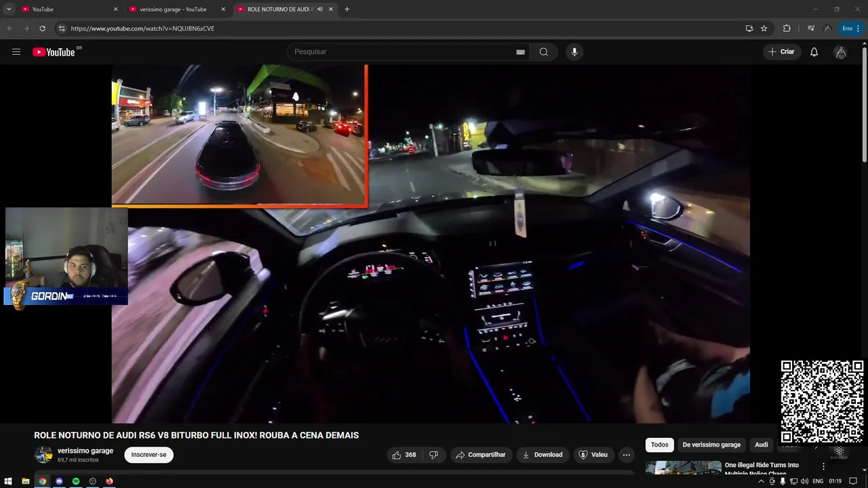Open the ENG language selector

(818, 481)
